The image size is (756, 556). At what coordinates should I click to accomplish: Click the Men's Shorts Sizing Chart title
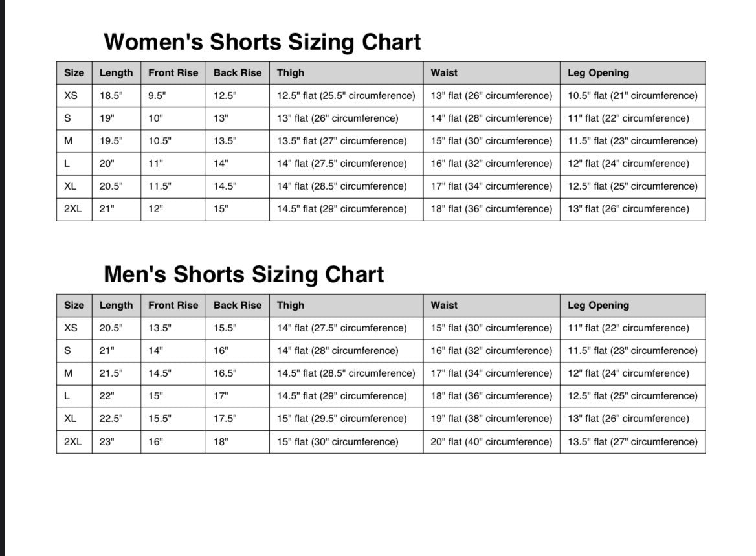point(243,274)
